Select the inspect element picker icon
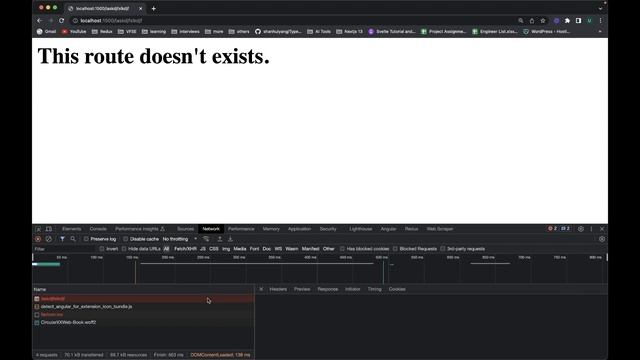The height and width of the screenshot is (360, 640). click(38, 229)
